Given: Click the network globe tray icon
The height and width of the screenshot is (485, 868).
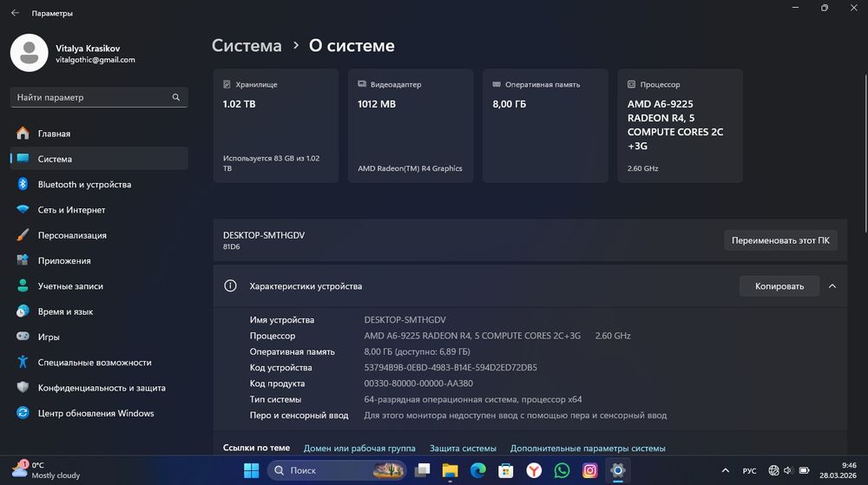Looking at the screenshot, I should pyautogui.click(x=773, y=470).
